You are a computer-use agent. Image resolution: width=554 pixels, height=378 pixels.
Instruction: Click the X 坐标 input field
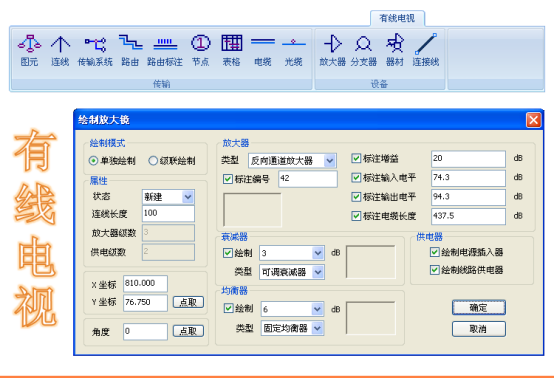(x=145, y=284)
